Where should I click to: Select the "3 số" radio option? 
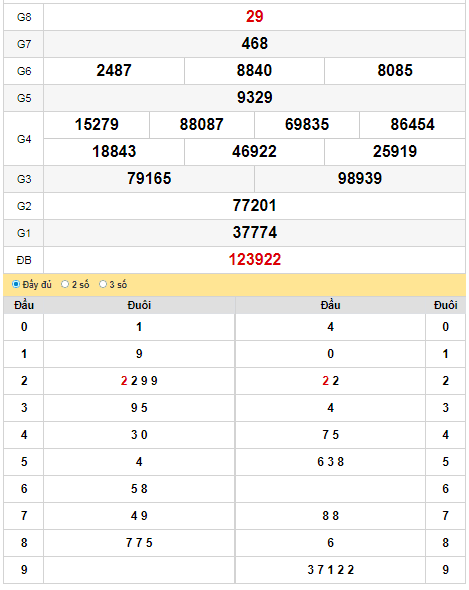coord(103,284)
